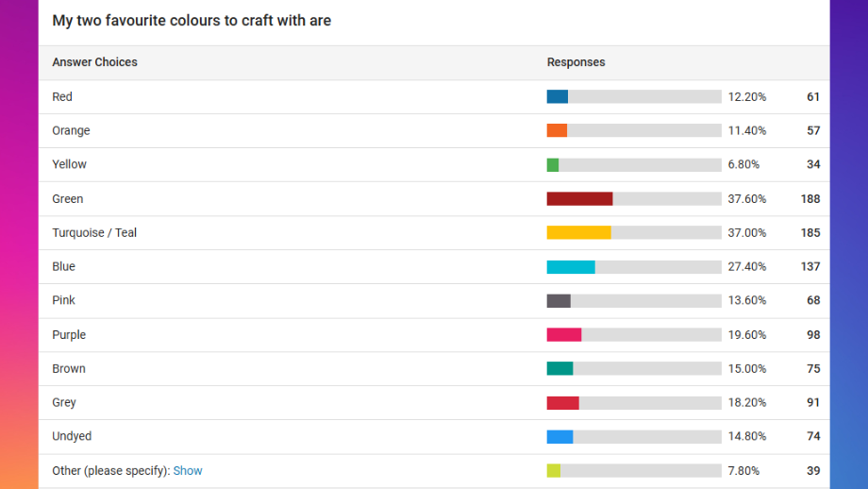Screen dimensions: 868x489
Task: Click the Answer Choices column header
Action: 94,62
